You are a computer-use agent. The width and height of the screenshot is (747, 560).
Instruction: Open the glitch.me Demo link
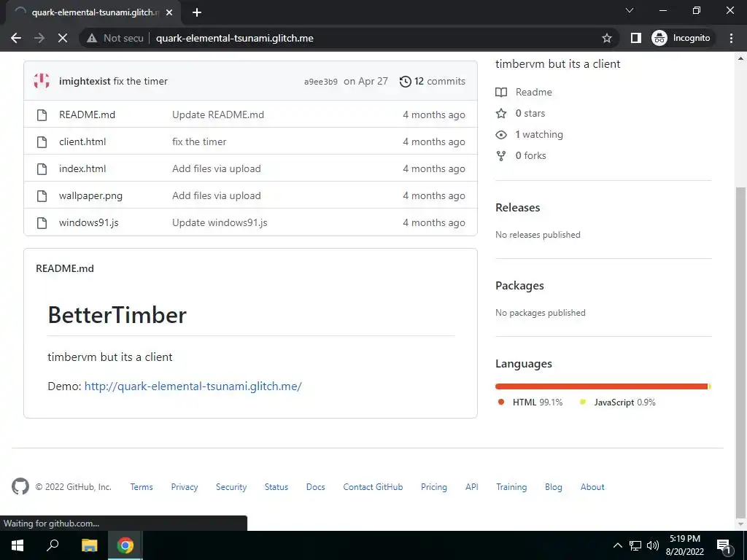pyautogui.click(x=193, y=386)
